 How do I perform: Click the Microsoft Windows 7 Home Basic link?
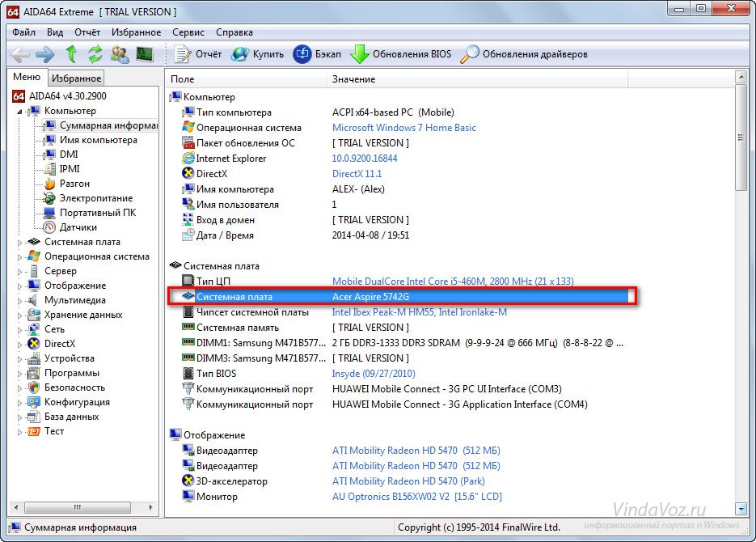coord(403,128)
